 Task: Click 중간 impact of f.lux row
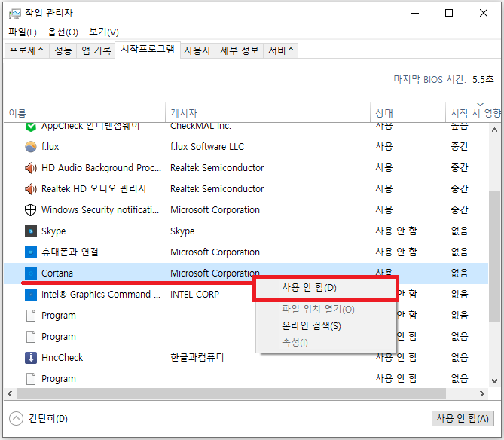(x=460, y=147)
